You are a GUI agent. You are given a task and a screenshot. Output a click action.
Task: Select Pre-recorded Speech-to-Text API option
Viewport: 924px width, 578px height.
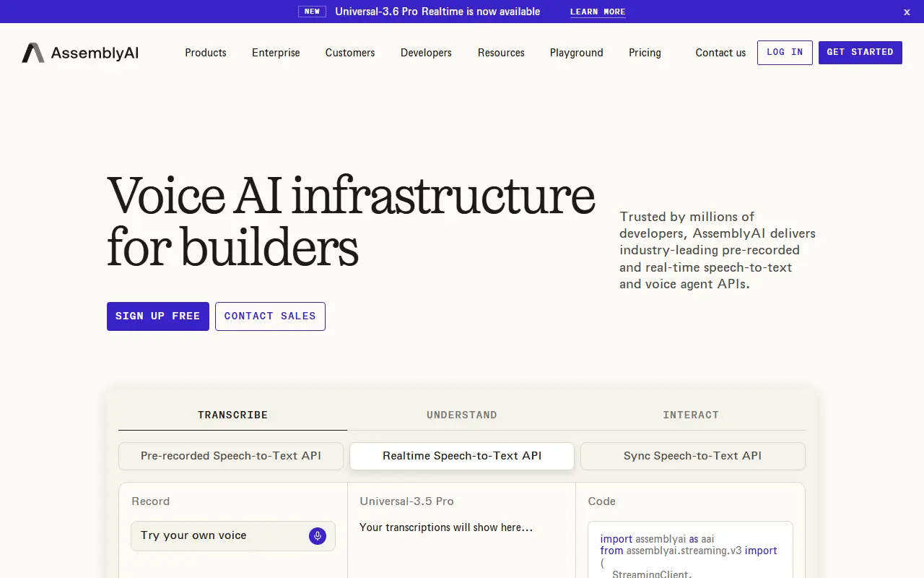point(231,456)
